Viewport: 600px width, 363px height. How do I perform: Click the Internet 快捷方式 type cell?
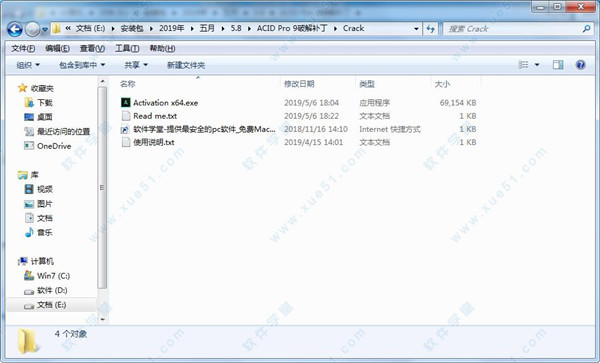pos(390,129)
